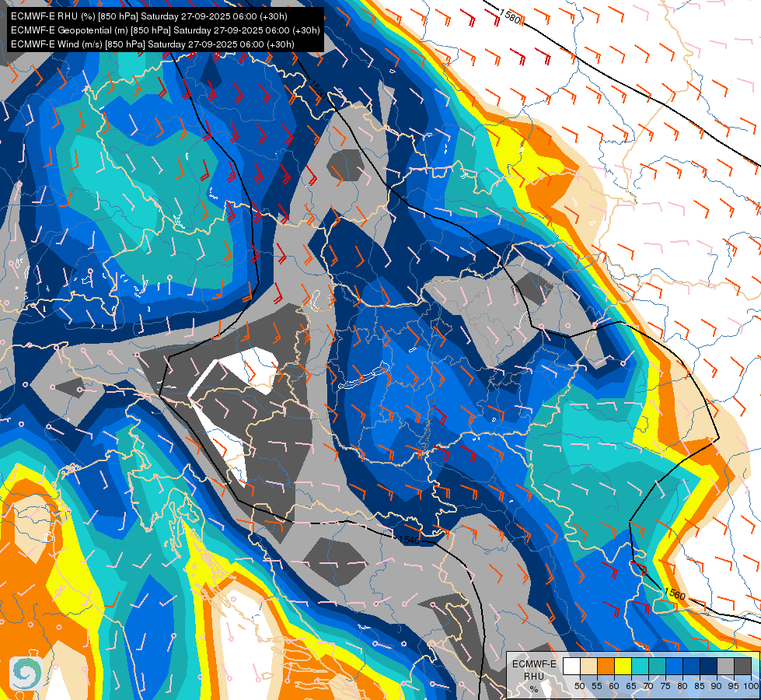The height and width of the screenshot is (700, 761).
Task: Pick the yellow 60–65 legend swatch
Action: click(623, 666)
